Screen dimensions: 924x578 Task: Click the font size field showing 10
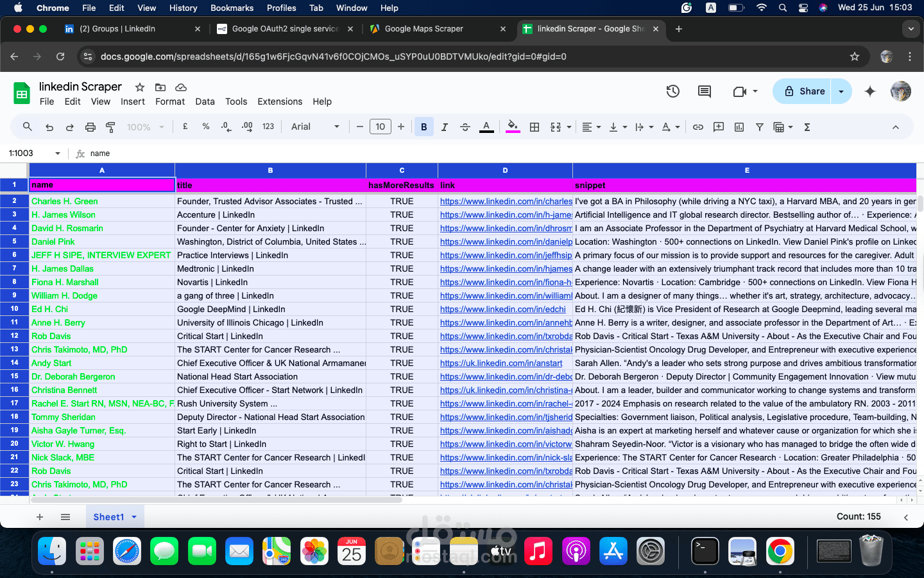pyautogui.click(x=381, y=127)
